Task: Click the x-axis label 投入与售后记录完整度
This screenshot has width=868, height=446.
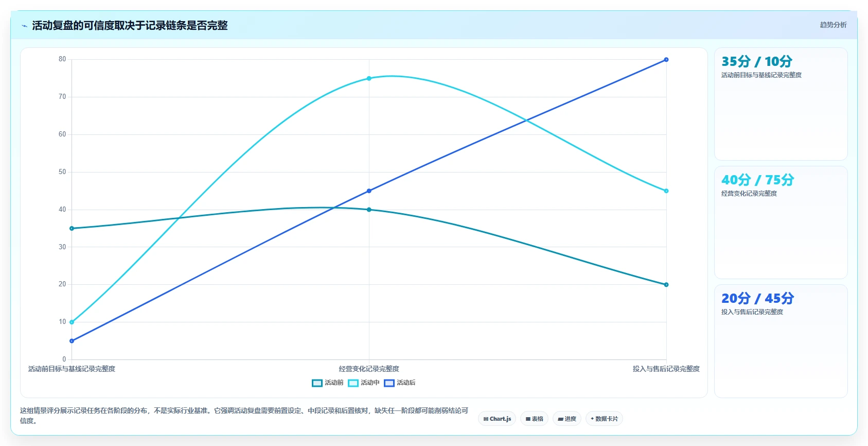Action: point(666,369)
